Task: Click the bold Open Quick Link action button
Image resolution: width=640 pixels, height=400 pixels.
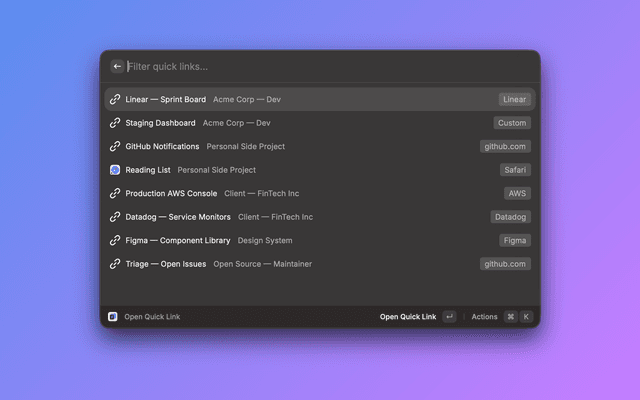Action: click(407, 316)
